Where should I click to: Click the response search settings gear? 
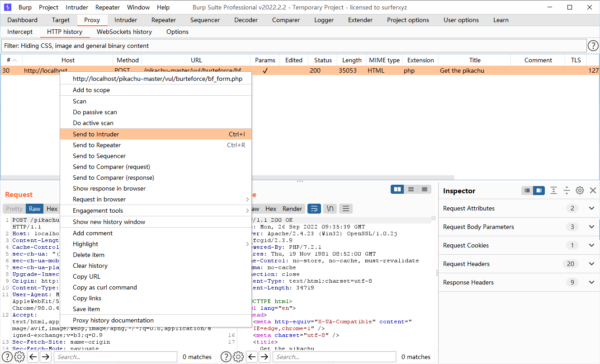tap(238, 357)
